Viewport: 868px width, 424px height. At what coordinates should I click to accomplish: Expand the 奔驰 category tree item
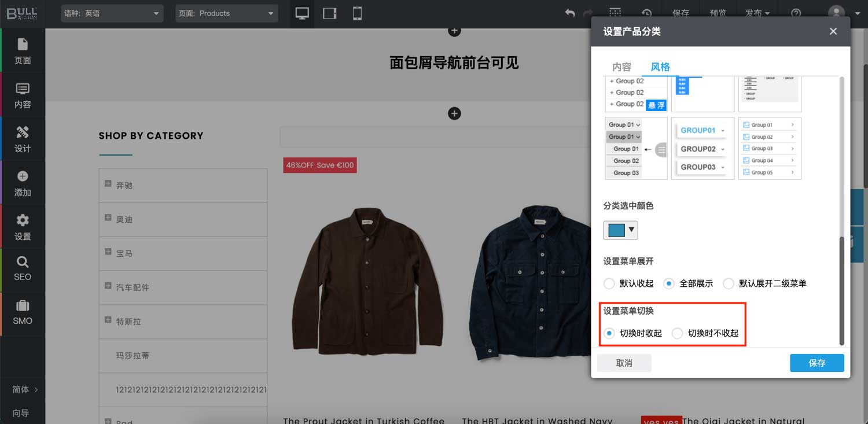pyautogui.click(x=108, y=184)
